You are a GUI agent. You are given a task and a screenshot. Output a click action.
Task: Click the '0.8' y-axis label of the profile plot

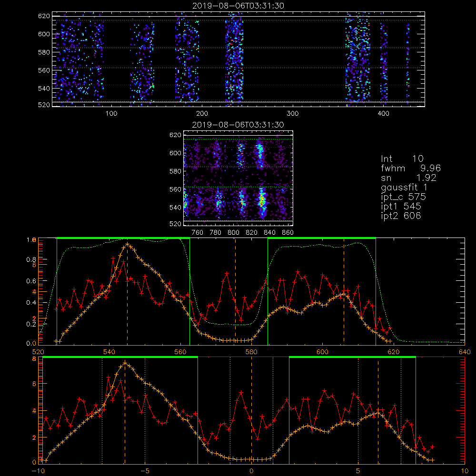(30, 259)
